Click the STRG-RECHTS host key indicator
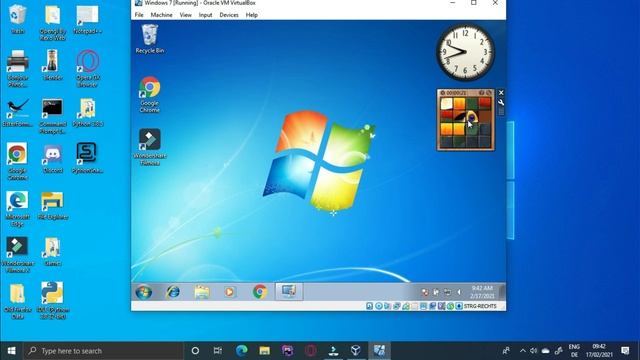This screenshot has height=360, width=640. tap(480, 306)
